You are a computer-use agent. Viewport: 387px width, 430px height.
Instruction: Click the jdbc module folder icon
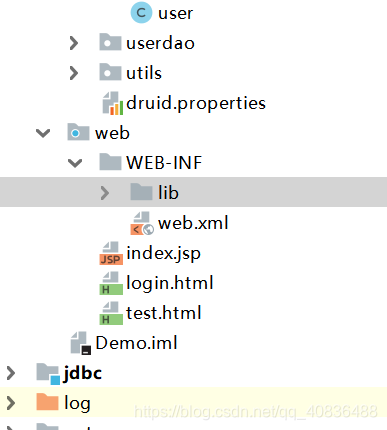coord(48,373)
